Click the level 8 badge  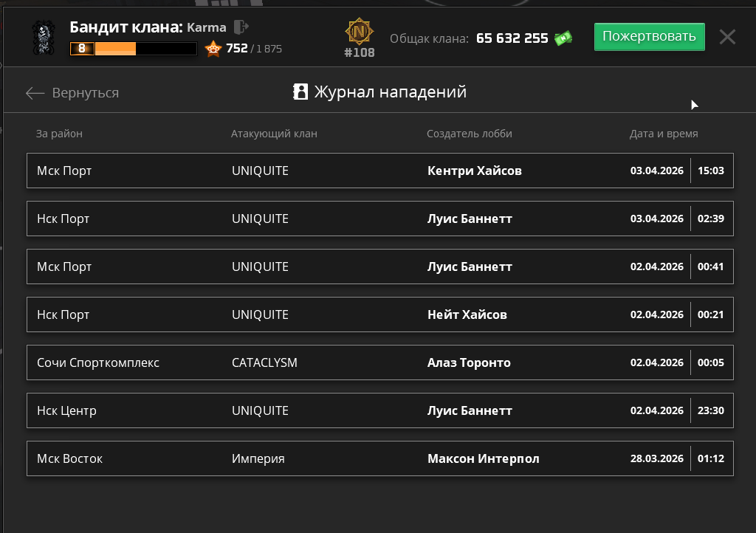(x=81, y=49)
